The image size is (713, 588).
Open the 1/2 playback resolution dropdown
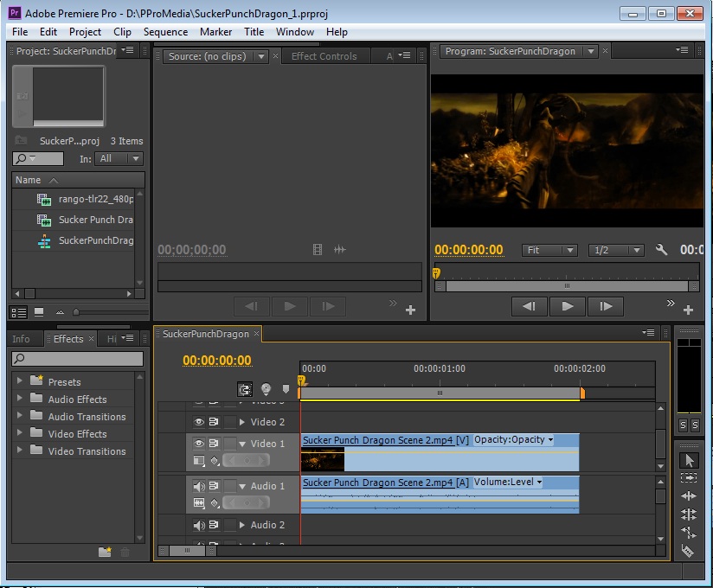616,250
